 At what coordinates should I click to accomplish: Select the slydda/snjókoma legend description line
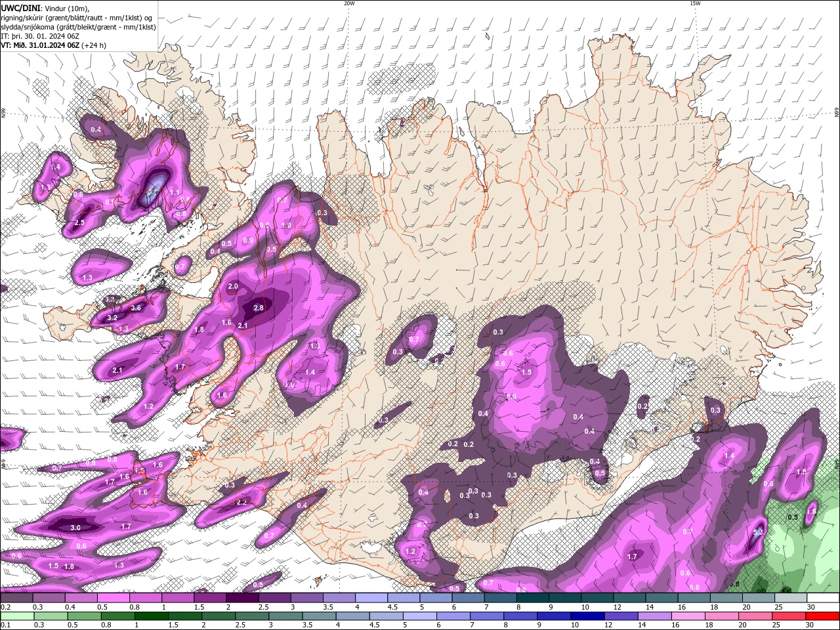pyautogui.click(x=78, y=27)
